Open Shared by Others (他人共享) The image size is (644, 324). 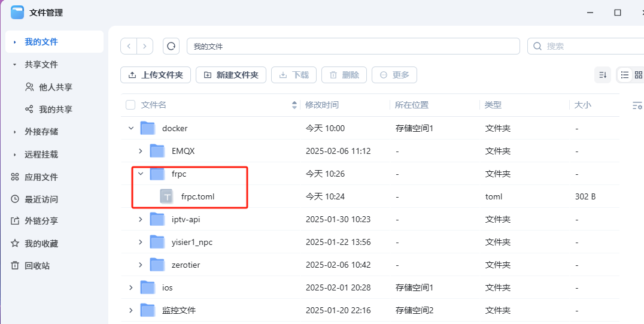[55, 87]
